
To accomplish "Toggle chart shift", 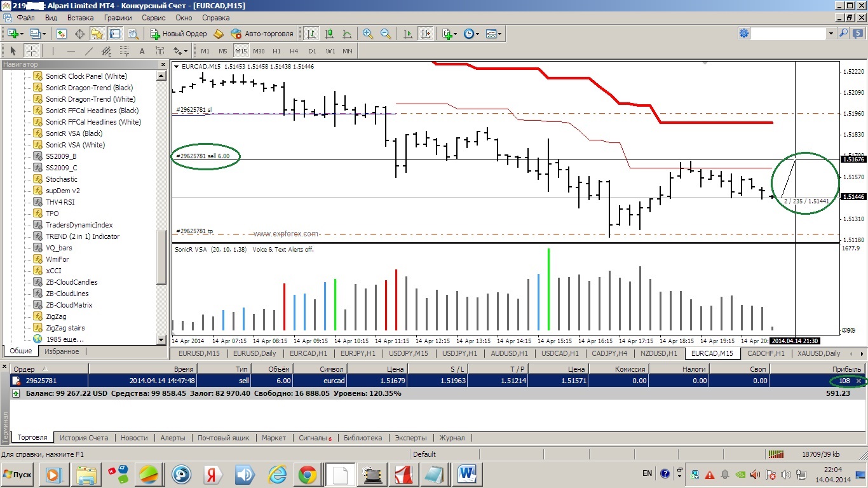I will [426, 34].
